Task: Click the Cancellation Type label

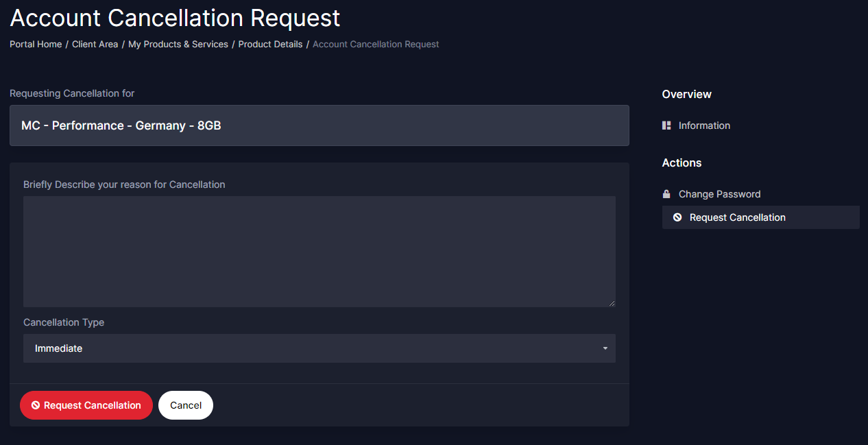Action: click(x=64, y=322)
